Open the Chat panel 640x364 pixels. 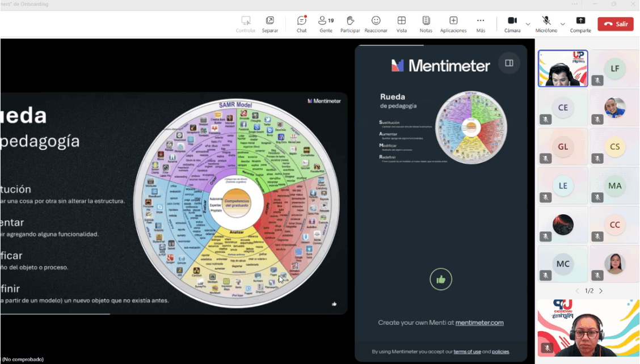[301, 24]
